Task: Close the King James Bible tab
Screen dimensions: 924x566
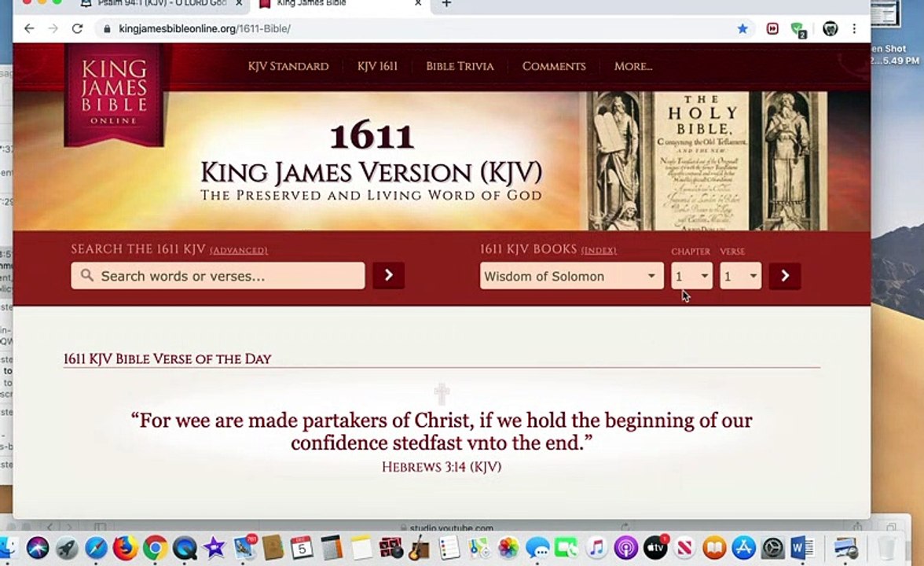Action: point(418,3)
